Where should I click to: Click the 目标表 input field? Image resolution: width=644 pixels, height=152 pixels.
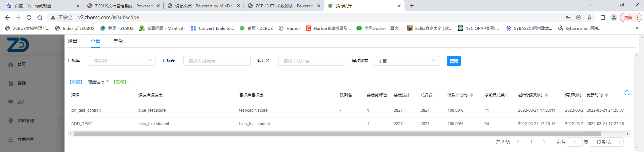217,61
